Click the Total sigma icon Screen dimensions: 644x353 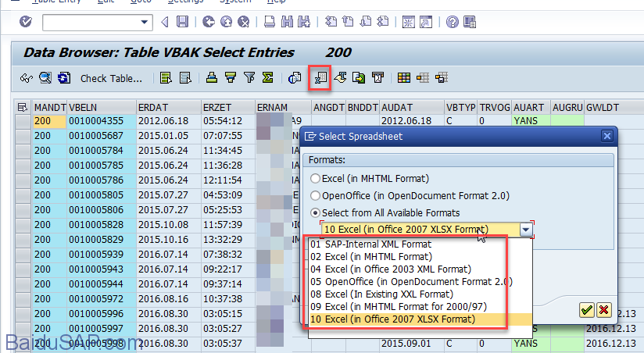coord(268,77)
